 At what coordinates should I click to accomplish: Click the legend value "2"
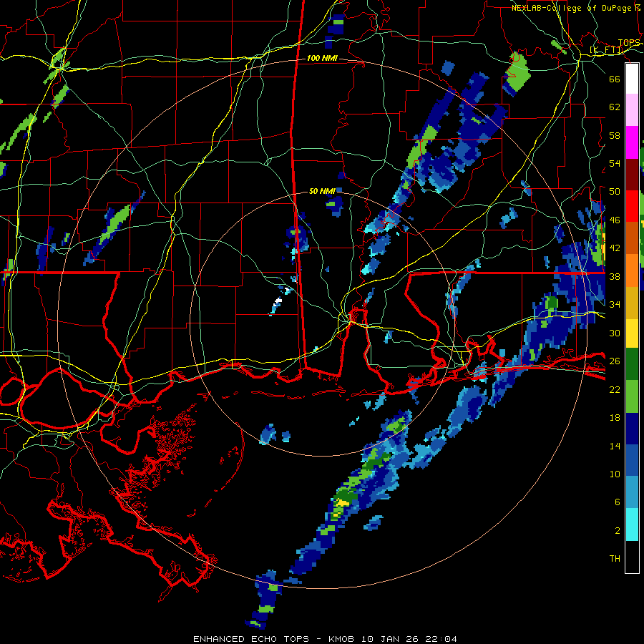[617, 530]
